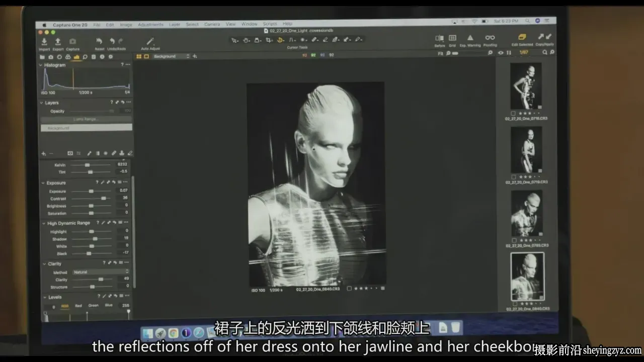Open the Background layer selector dropdown
Viewport: 644px width, 362px height.
click(171, 56)
